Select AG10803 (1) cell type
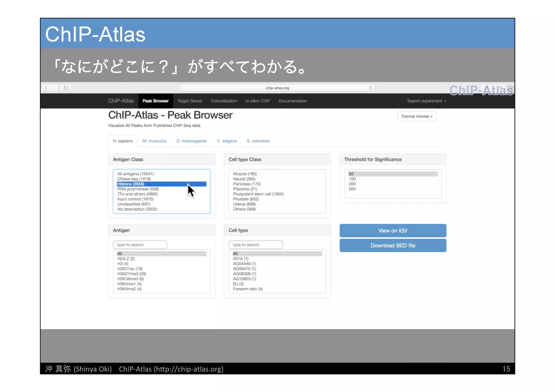This screenshot has width=555, height=392. pos(277,279)
